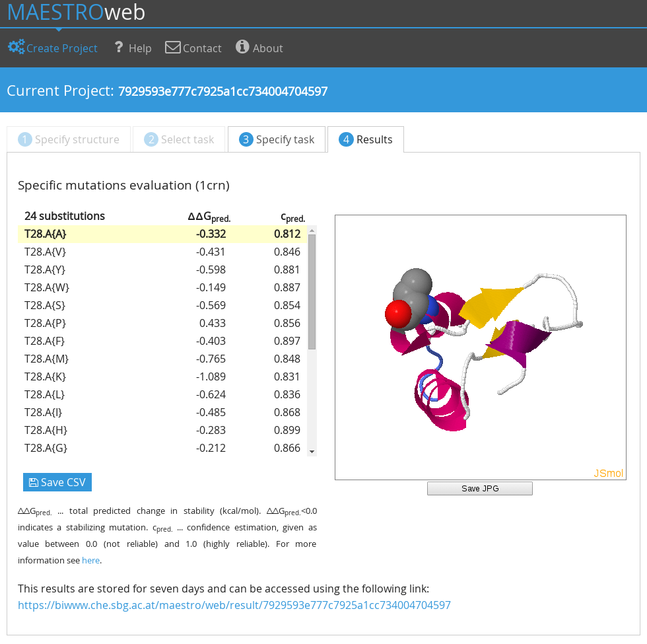Click the Create Project gears icon
This screenshot has width=647, height=644.
click(17, 47)
